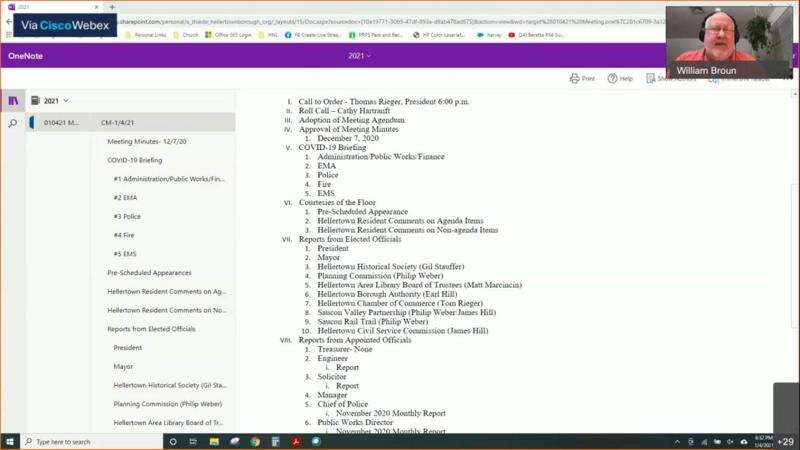The image size is (800, 450).
Task: Open Planning Commission (Philip Weber) page
Action: tap(168, 404)
